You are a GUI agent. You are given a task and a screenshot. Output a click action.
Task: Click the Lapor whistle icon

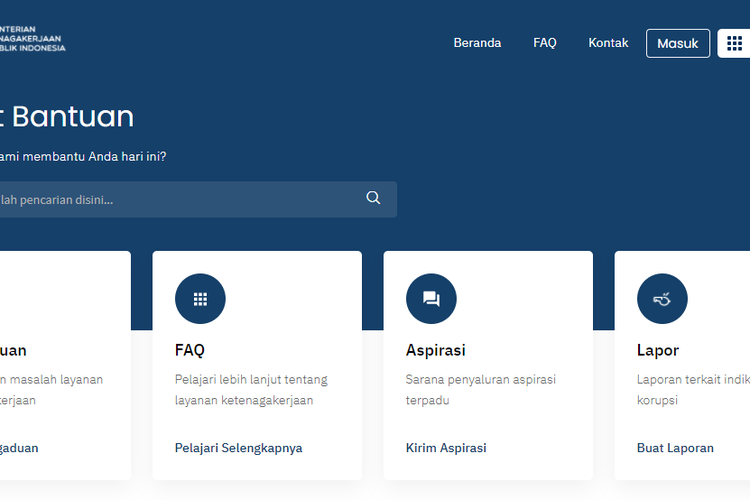coord(662,299)
